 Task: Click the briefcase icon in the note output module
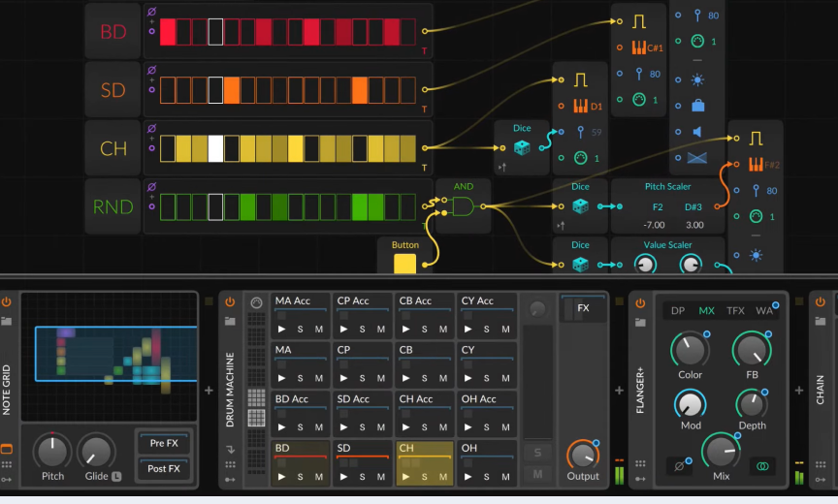tap(697, 105)
